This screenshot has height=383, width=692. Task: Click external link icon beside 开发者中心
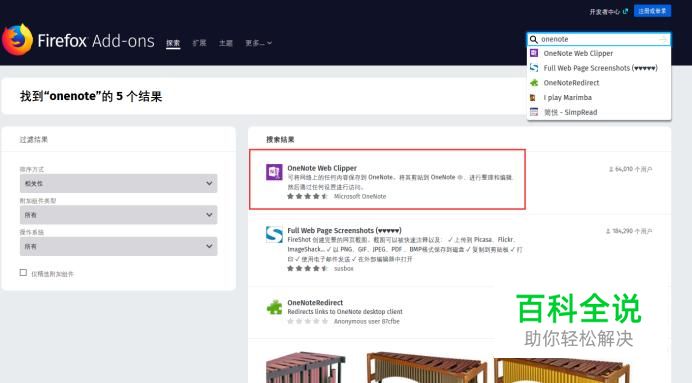[625, 11]
